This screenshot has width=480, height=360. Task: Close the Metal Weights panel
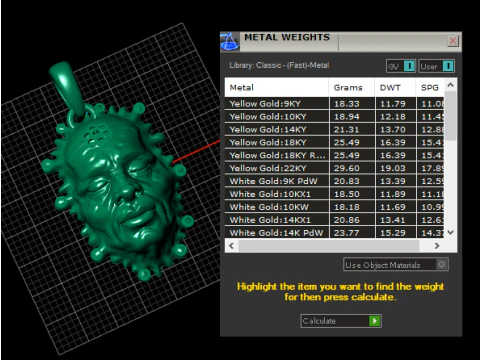453,41
